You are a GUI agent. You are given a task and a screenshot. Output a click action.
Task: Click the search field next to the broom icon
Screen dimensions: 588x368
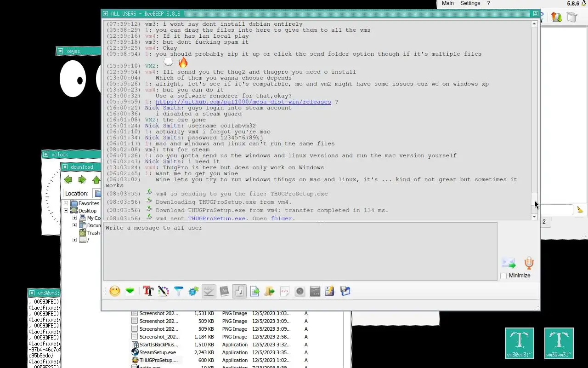556,210
